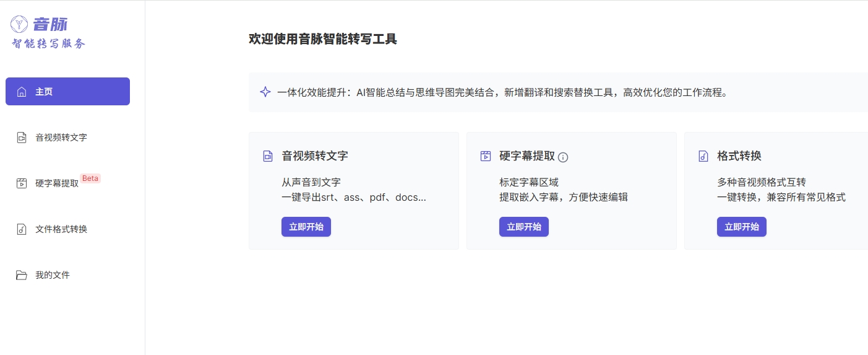Click the 格式转换 card title text

pyautogui.click(x=739, y=156)
